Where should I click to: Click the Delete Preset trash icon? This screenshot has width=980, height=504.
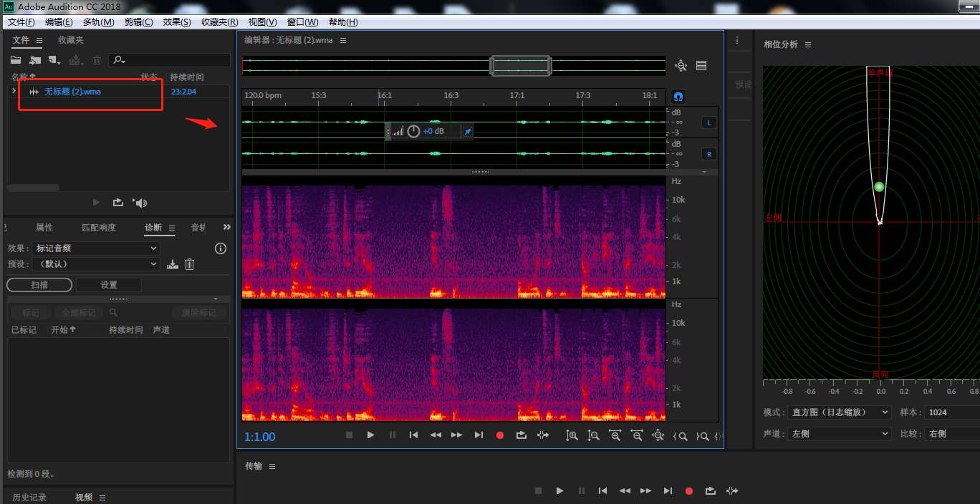(189, 264)
